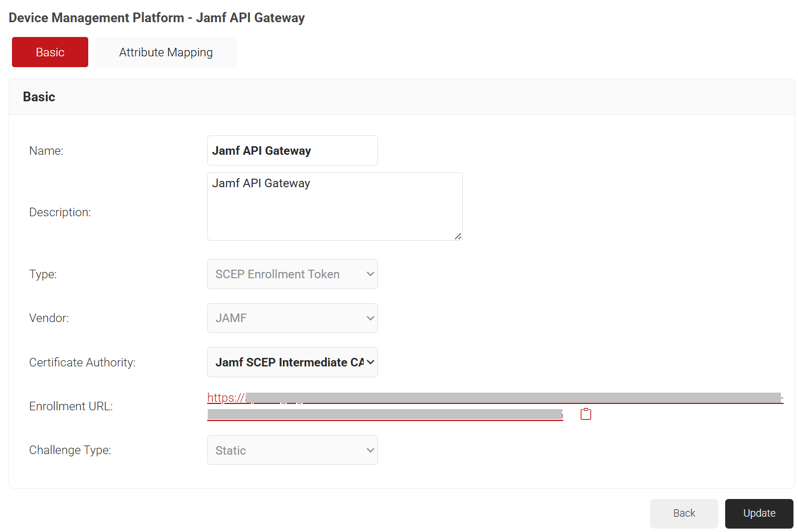This screenshot has height=532, width=798.
Task: Click inside the Description text area
Action: [x=335, y=211]
